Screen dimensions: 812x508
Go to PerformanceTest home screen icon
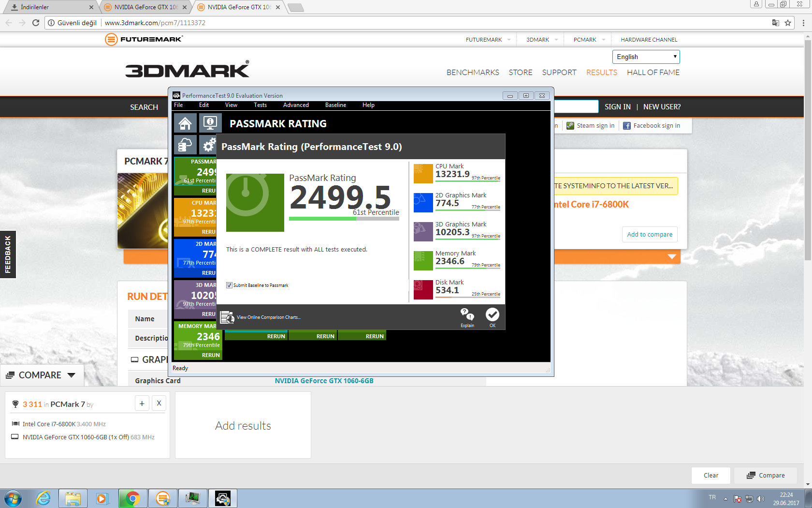tap(185, 123)
